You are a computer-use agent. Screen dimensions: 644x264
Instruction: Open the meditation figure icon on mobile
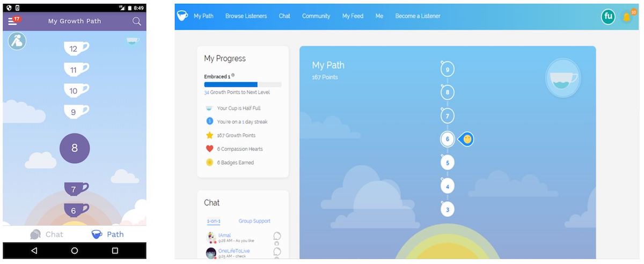pyautogui.click(x=17, y=41)
